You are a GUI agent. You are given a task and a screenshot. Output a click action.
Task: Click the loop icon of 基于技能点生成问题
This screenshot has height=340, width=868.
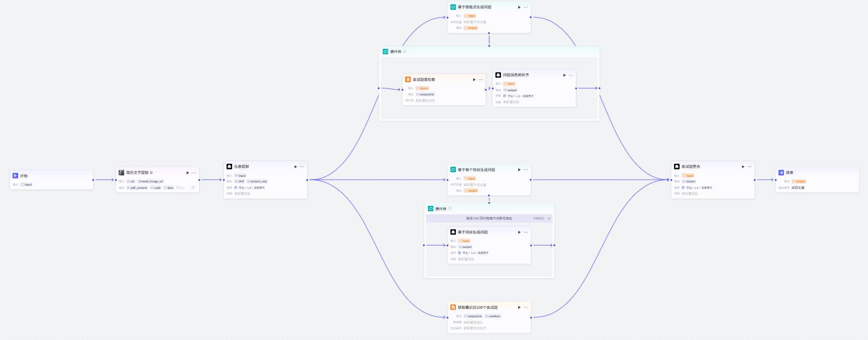(453, 7)
